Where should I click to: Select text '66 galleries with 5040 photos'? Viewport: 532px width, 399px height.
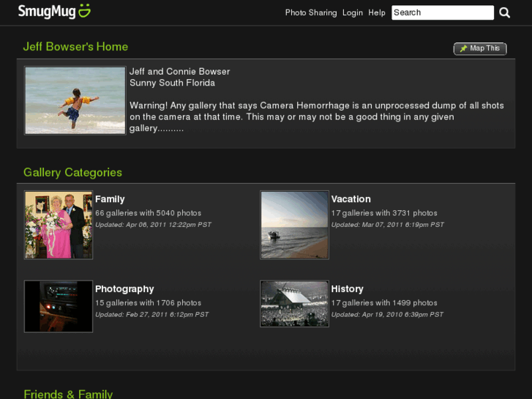pyautogui.click(x=148, y=213)
